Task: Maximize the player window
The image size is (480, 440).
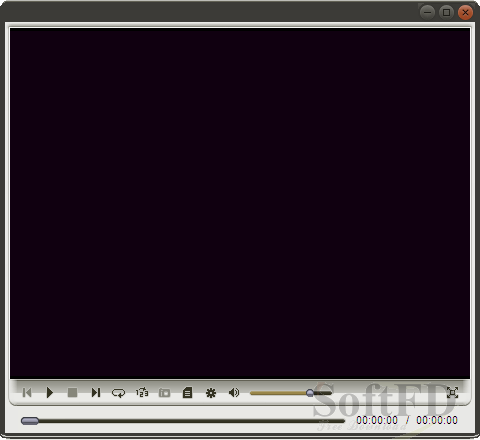Action: (x=446, y=13)
